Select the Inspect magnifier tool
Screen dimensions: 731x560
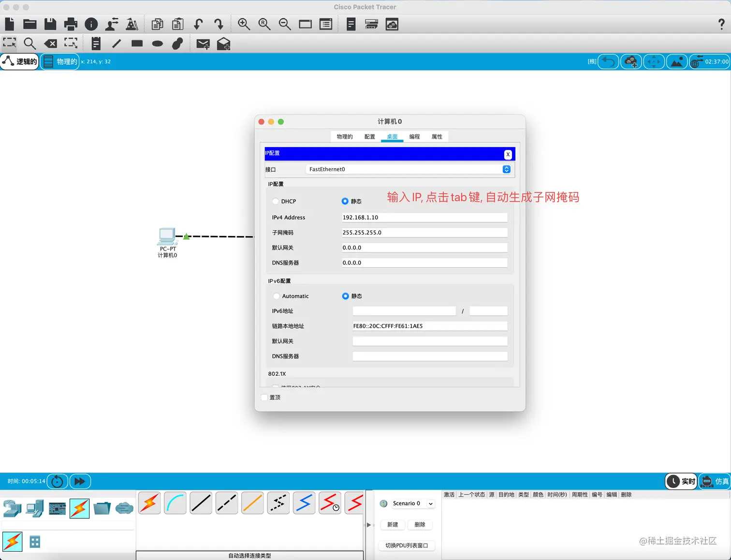point(29,44)
